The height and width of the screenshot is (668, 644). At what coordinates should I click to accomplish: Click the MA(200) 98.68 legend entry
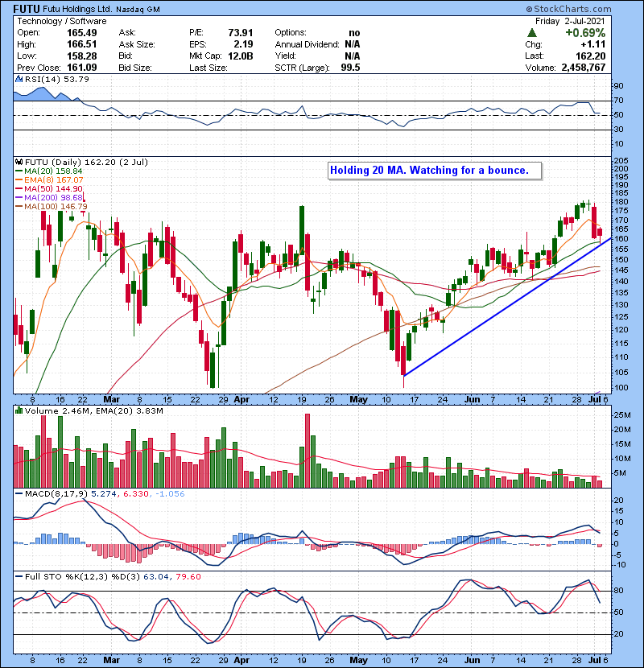pyautogui.click(x=49, y=198)
